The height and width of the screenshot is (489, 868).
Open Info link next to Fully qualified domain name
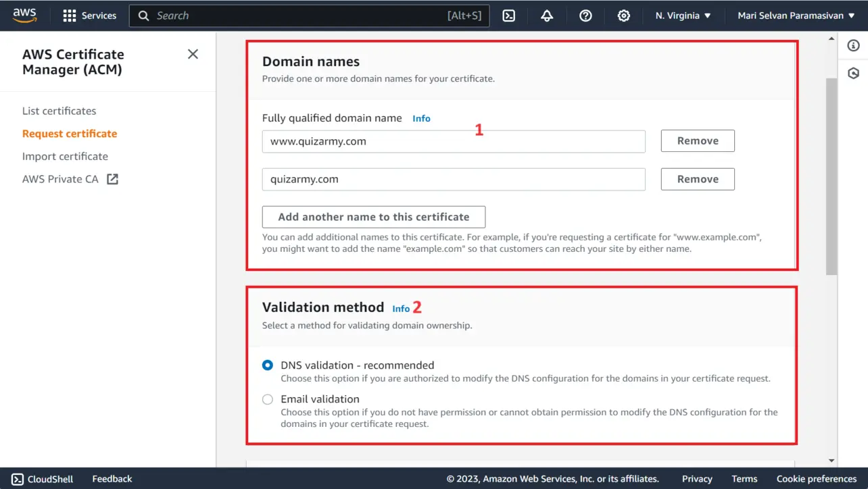(x=421, y=118)
